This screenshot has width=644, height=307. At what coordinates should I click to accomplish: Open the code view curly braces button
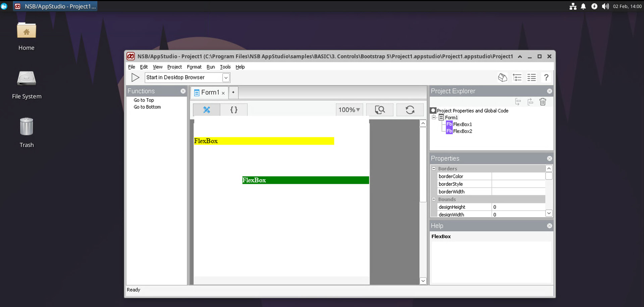coord(234,110)
